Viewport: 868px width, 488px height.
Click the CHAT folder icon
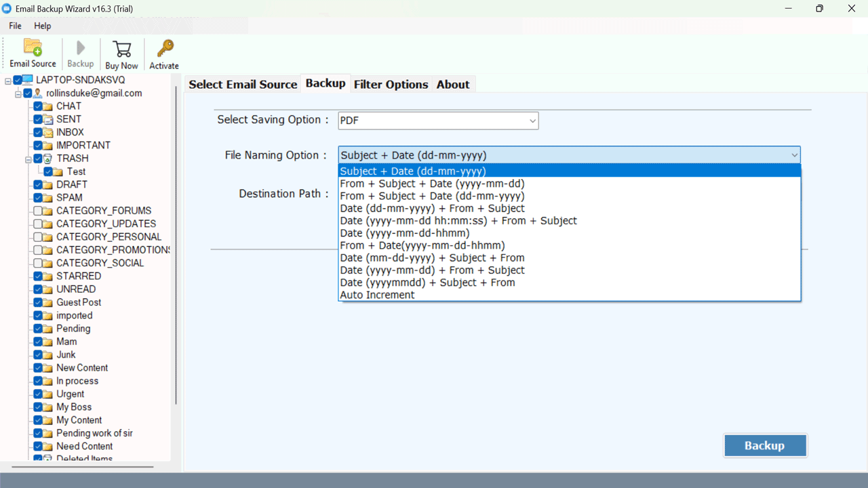coord(48,106)
